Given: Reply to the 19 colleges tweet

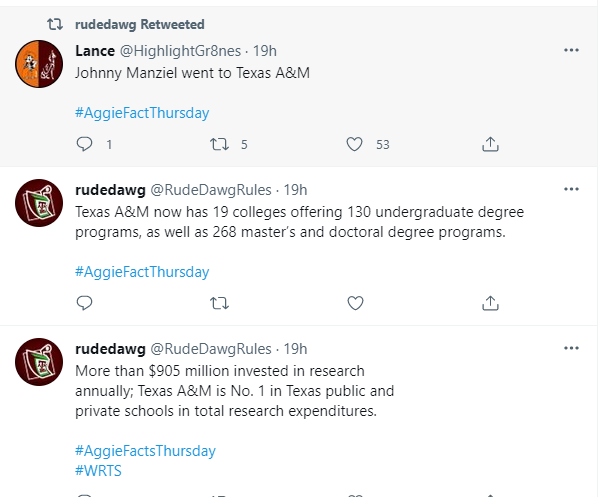Looking at the screenshot, I should pyautogui.click(x=84, y=303).
